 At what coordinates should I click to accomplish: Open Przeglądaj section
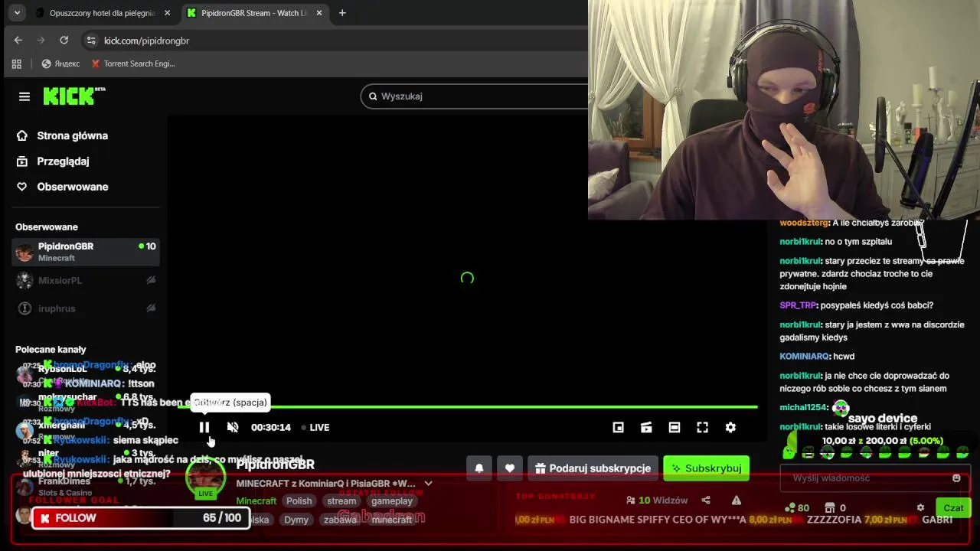[x=63, y=161]
